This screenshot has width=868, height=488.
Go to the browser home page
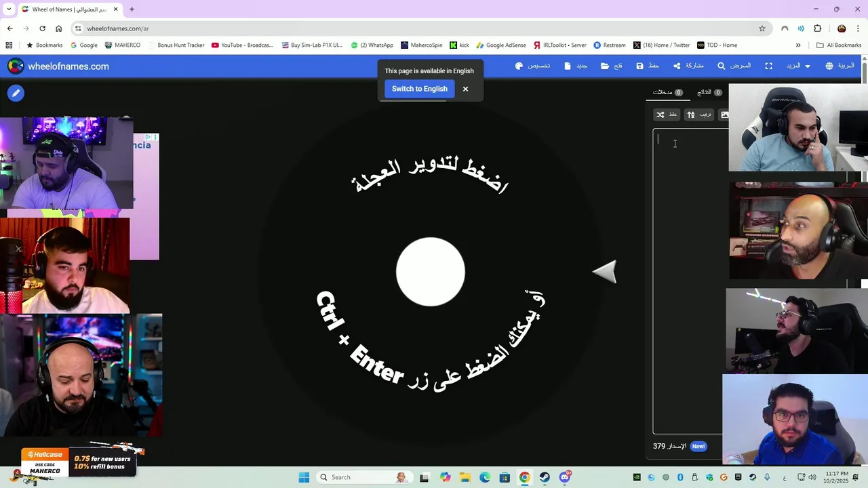point(58,28)
